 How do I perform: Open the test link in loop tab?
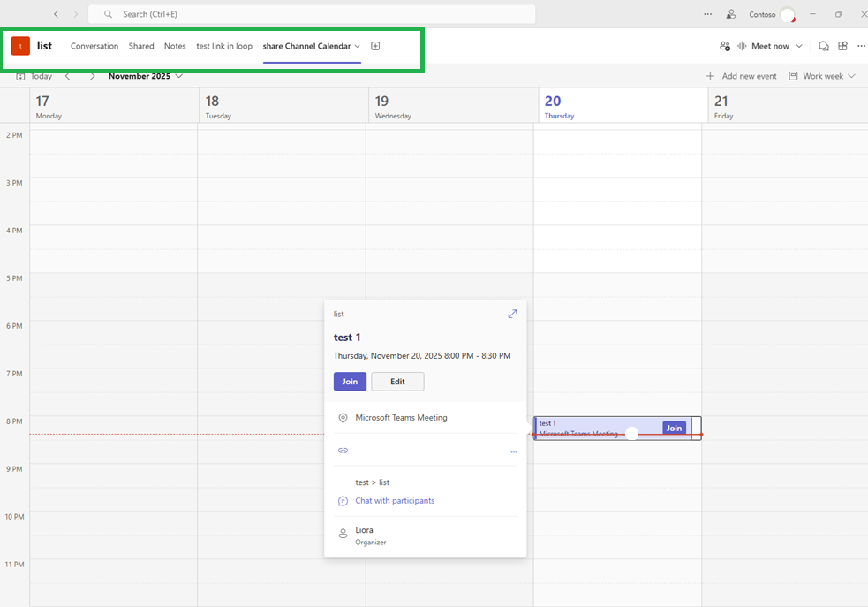(x=224, y=46)
